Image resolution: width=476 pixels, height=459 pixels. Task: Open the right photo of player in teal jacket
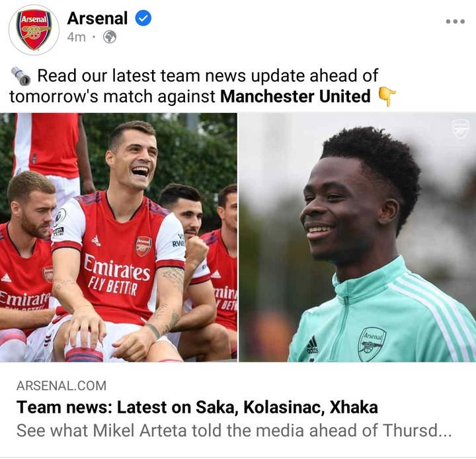point(358,237)
